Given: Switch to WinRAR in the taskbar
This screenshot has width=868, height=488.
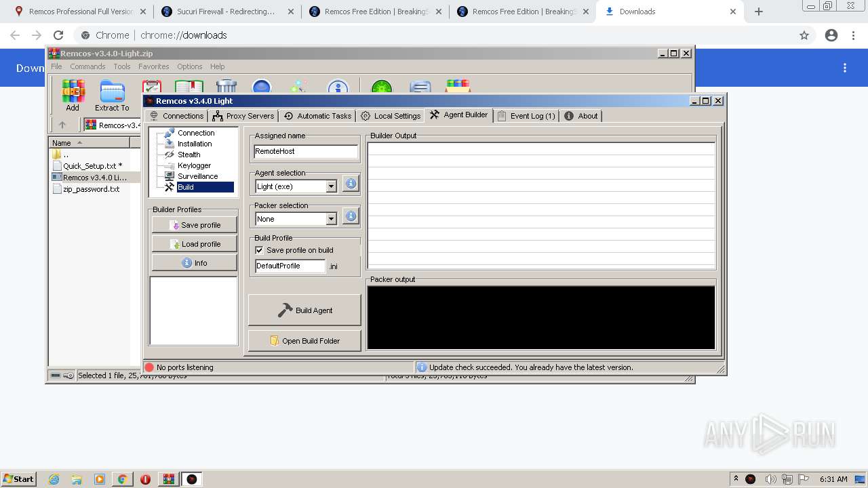Looking at the screenshot, I should (169, 479).
